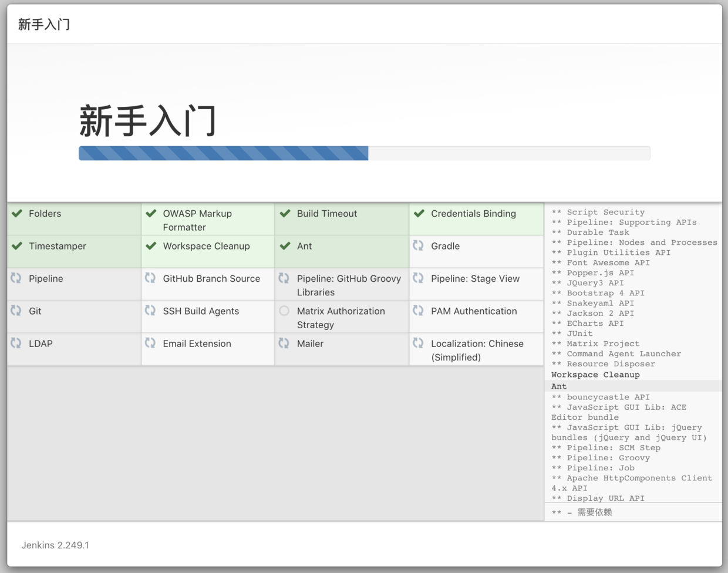The width and height of the screenshot is (728, 573).
Task: Click the green checkmark beside Folders
Action: [17, 213]
